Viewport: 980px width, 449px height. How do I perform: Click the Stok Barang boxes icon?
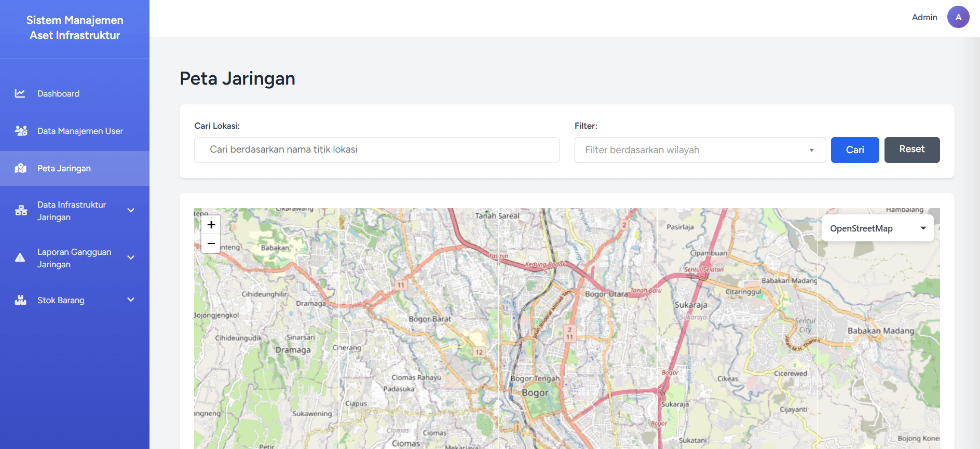coord(21,300)
